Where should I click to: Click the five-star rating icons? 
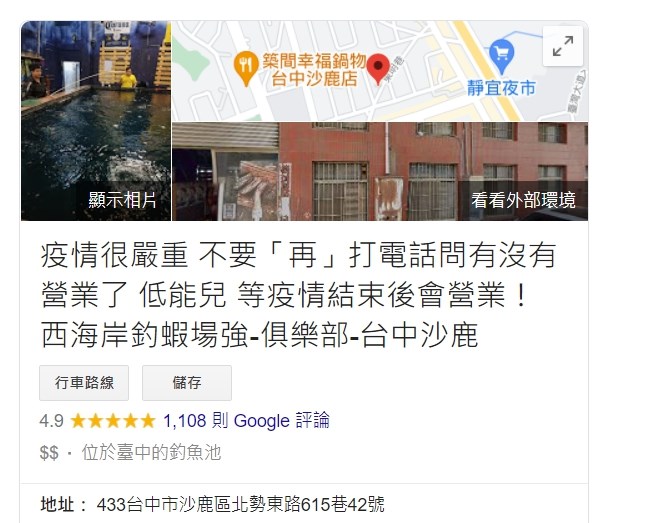113,421
